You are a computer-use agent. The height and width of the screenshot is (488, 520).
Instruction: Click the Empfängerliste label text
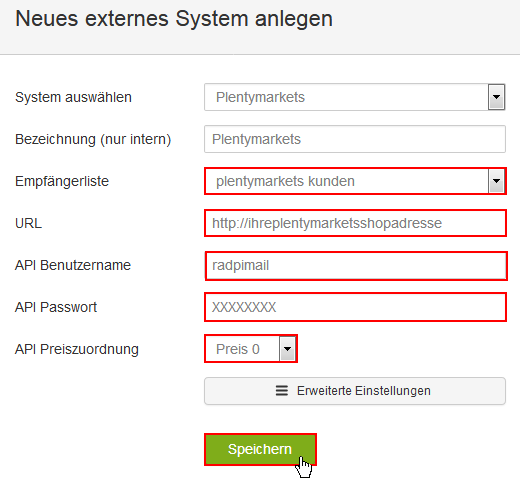click(62, 181)
